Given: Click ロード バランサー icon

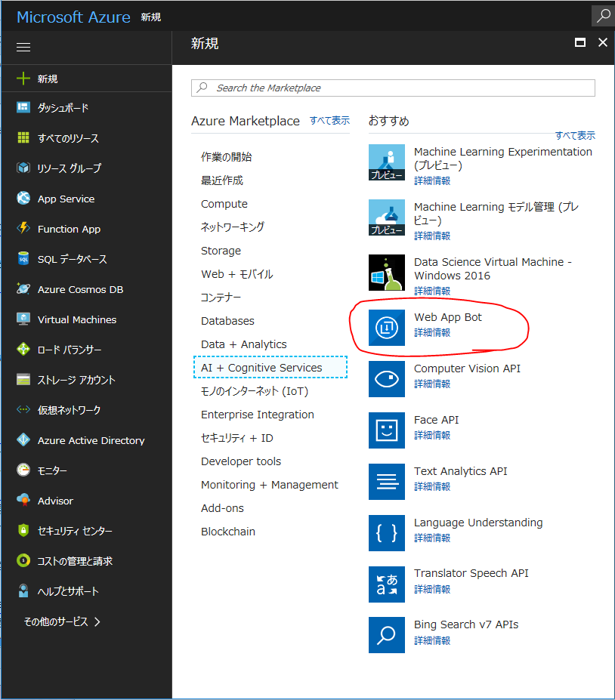Looking at the screenshot, I should pyautogui.click(x=23, y=349).
